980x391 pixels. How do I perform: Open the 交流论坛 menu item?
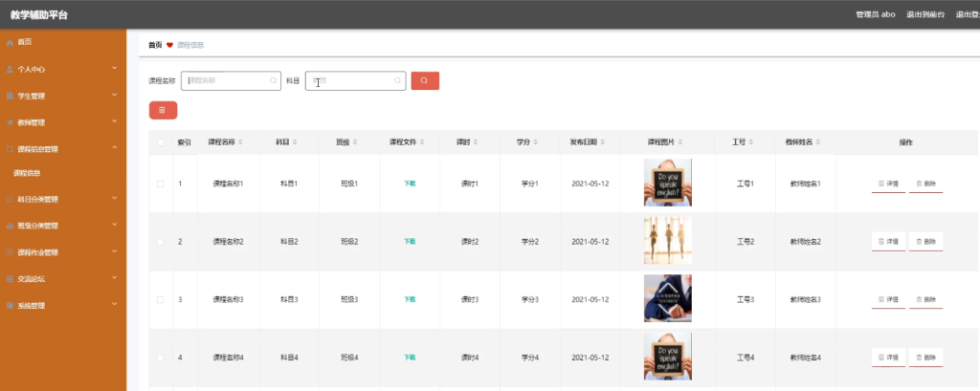coord(63,279)
